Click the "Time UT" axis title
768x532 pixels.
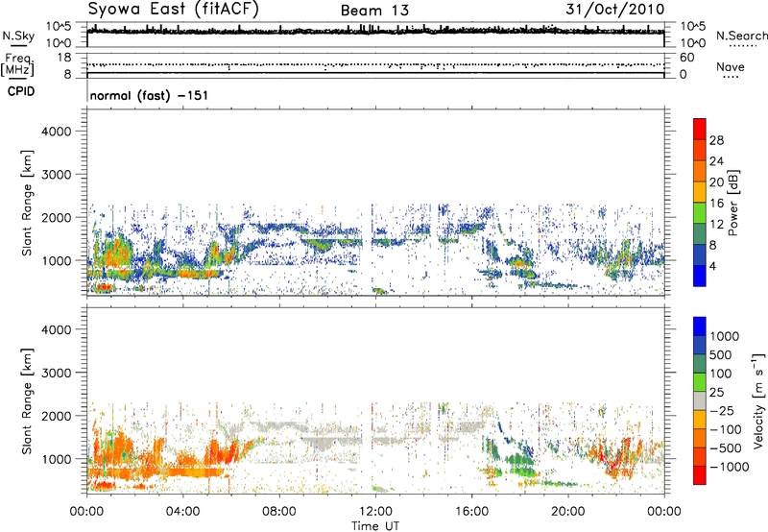coord(375,526)
